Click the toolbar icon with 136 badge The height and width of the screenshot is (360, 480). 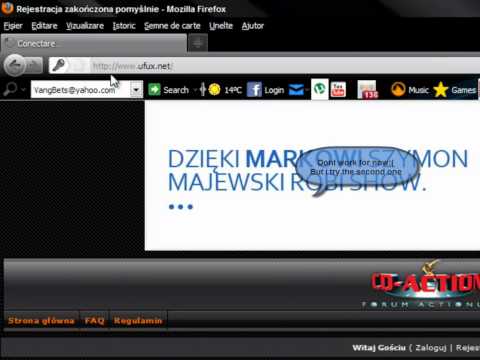point(367,89)
